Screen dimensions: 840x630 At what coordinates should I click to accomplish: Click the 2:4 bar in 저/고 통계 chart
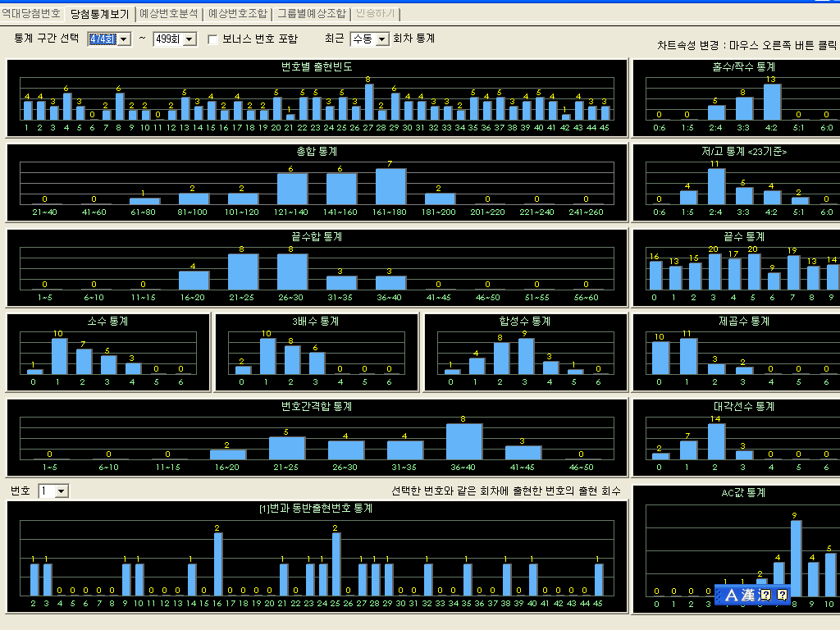[716, 186]
